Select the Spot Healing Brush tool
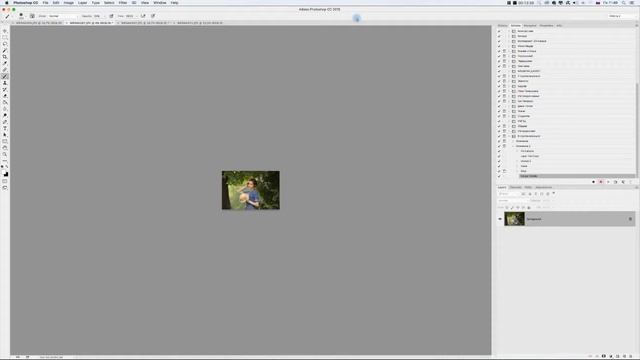The height and width of the screenshot is (360, 640). pos(5,70)
